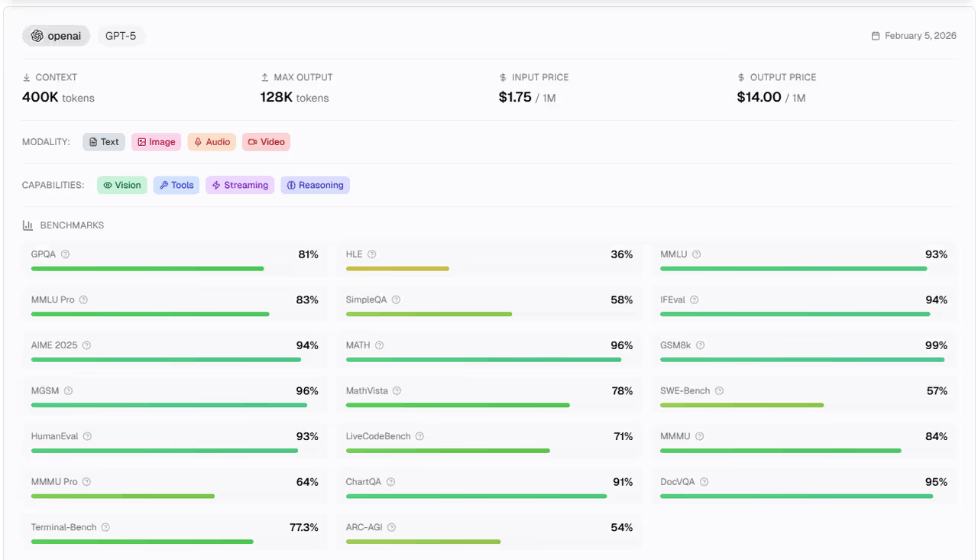
Task: Click the Vision capability tag
Action: pos(122,186)
